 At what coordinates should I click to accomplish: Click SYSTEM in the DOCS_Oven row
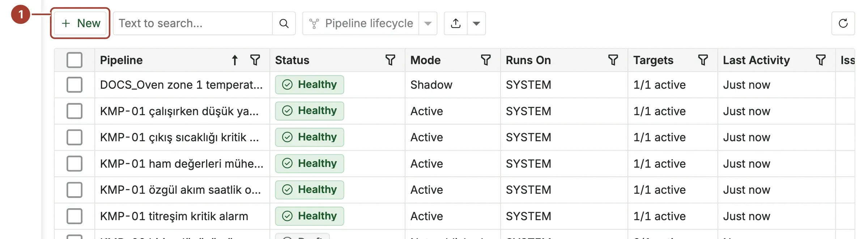coord(528,85)
